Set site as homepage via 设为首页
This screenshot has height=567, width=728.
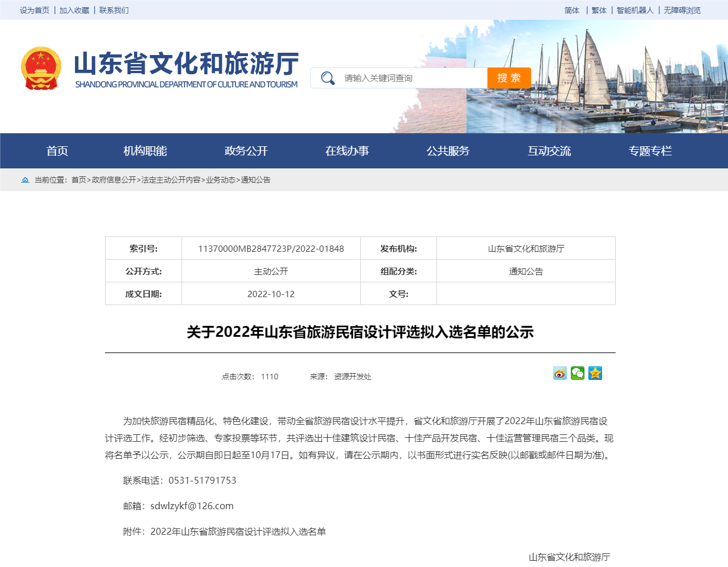35,10
